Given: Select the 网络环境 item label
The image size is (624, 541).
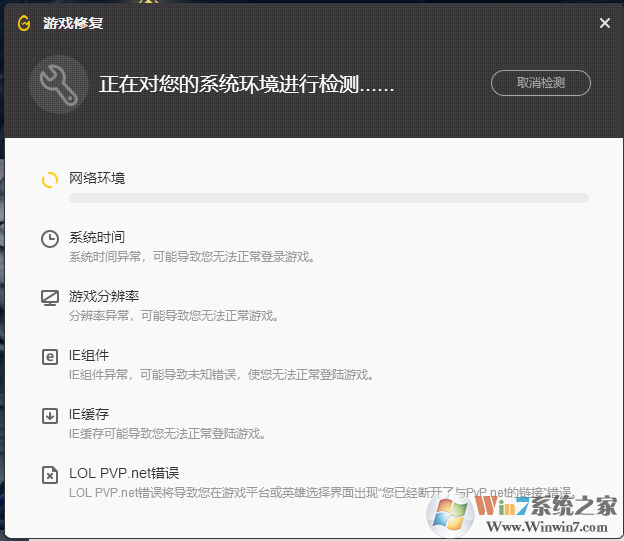Looking at the screenshot, I should (x=97, y=178).
